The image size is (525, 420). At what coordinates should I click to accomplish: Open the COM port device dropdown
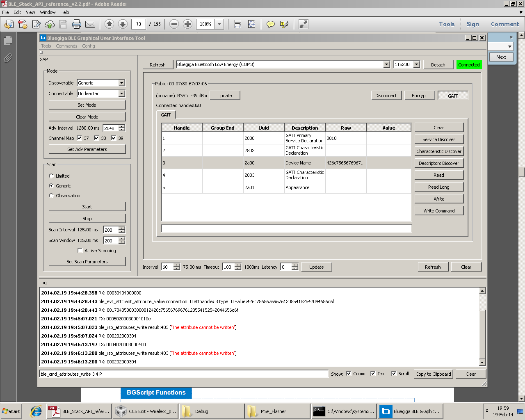tap(386, 64)
